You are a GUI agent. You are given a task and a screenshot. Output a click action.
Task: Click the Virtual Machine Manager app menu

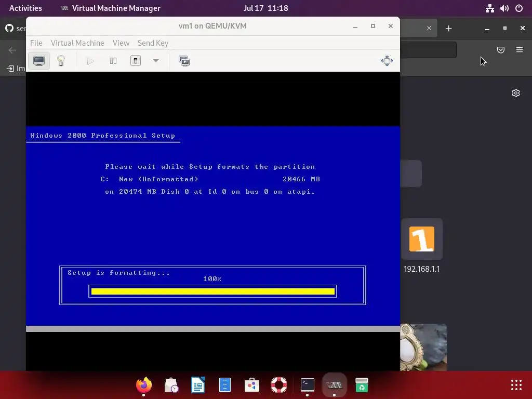click(111, 8)
